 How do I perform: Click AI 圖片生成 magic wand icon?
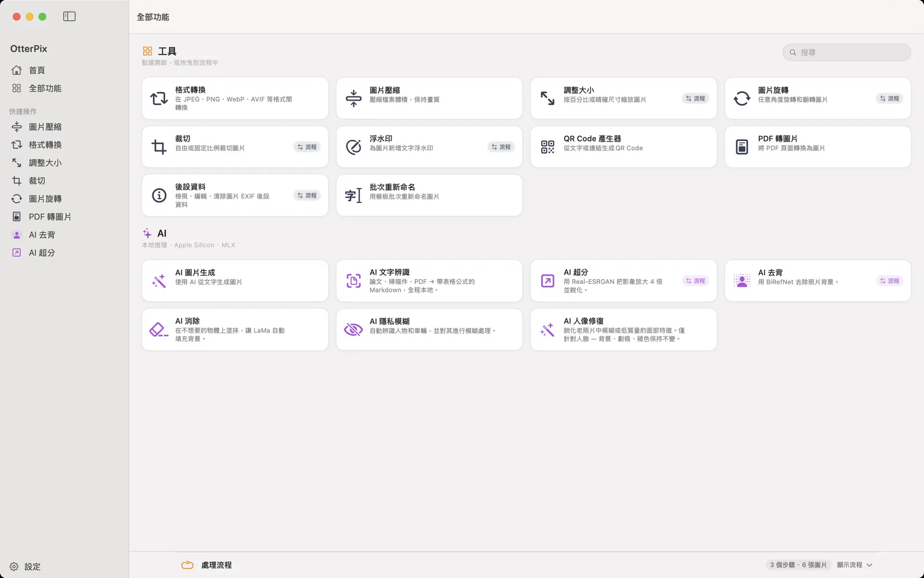(x=159, y=281)
